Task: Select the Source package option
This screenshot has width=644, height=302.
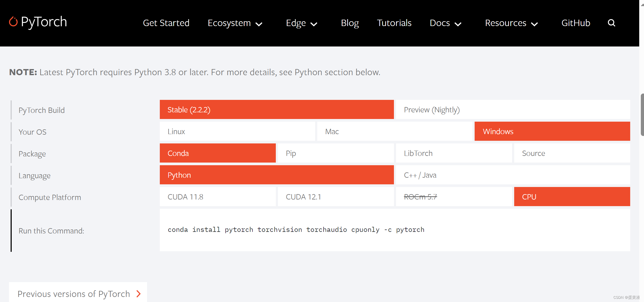Action: (x=572, y=153)
